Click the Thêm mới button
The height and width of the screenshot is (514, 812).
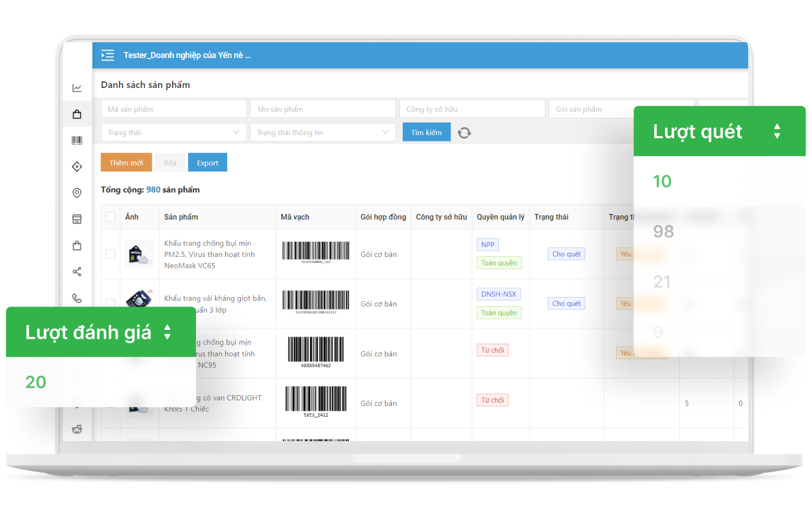[126, 163]
